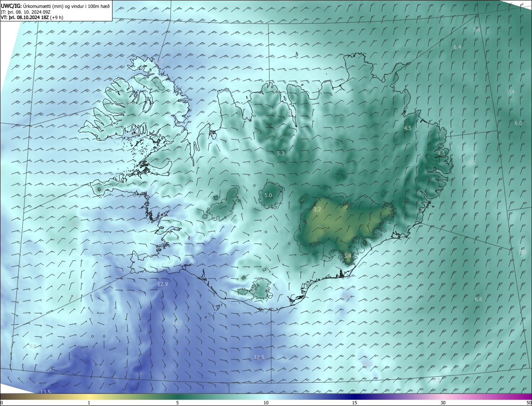Click the '30' tick label on the color scale
532x406 pixels.
(x=443, y=403)
